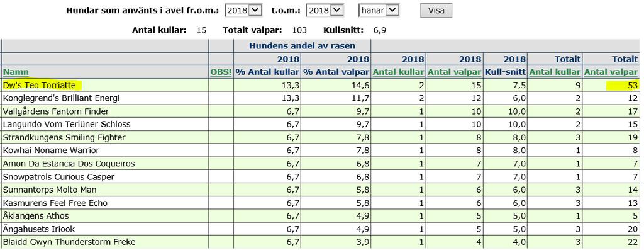Click 3,9 percent valpar for Blaidd Gwyn
Screen dimensions: 644x250
363,242
